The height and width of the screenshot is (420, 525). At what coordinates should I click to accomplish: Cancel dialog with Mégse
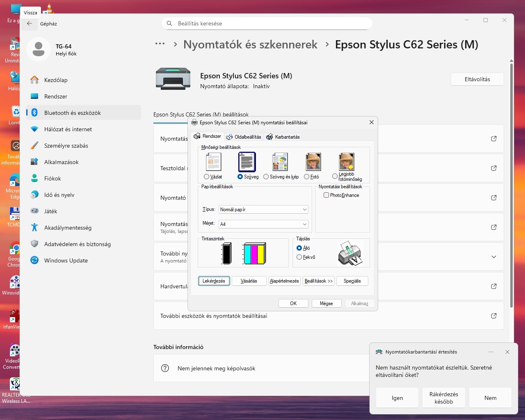coord(326,304)
